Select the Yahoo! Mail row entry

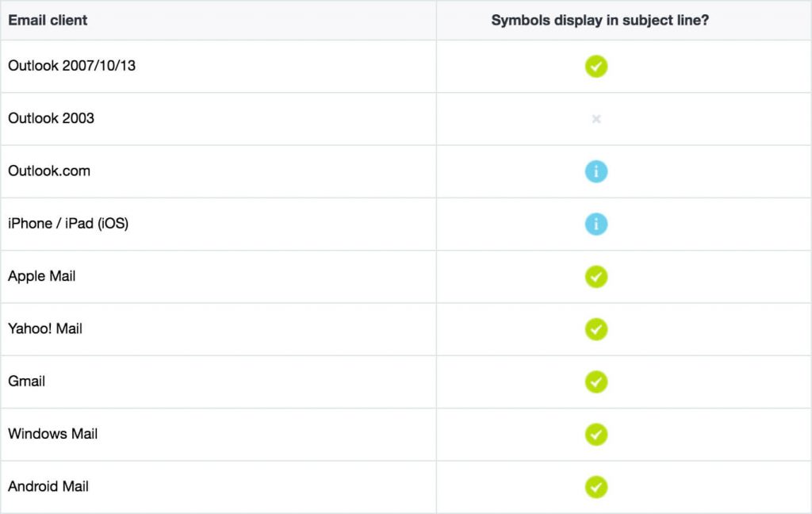[45, 328]
